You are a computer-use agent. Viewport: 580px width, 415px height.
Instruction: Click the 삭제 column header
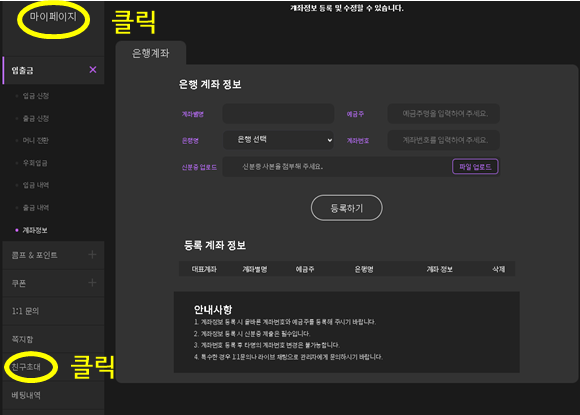[499, 269]
